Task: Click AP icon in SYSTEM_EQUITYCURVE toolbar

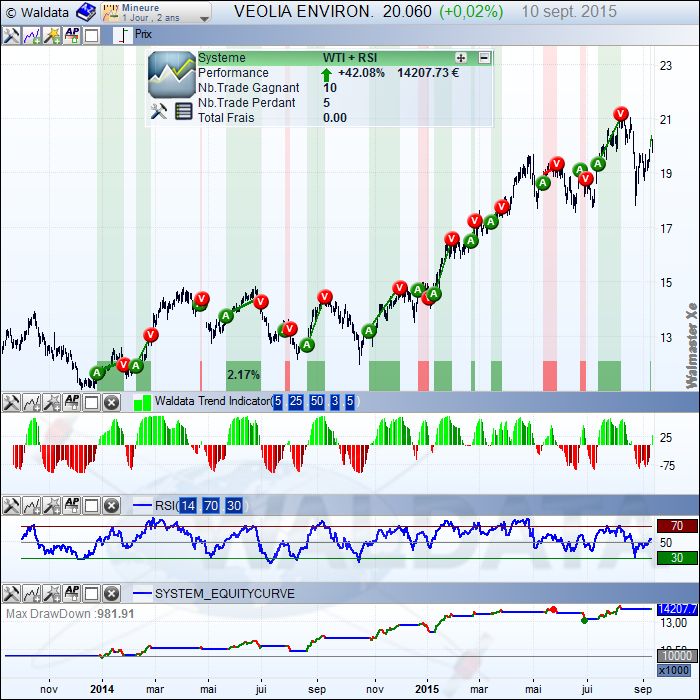Action: tap(72, 594)
